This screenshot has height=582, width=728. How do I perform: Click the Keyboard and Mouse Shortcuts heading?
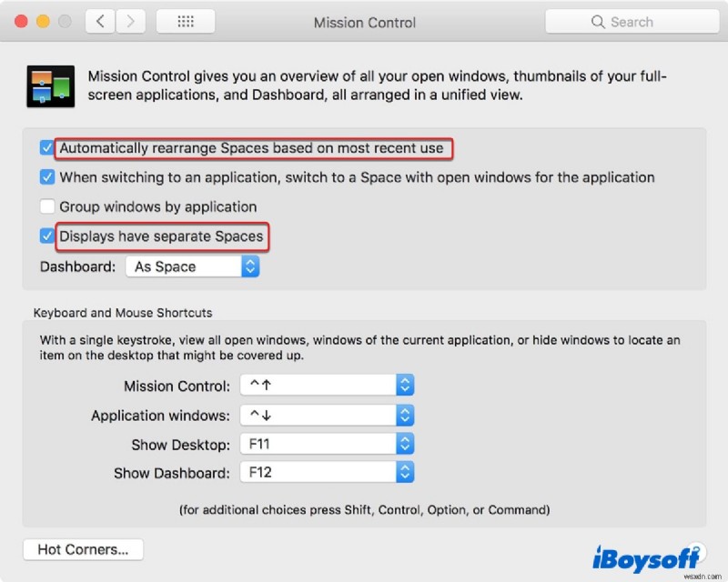[123, 313]
